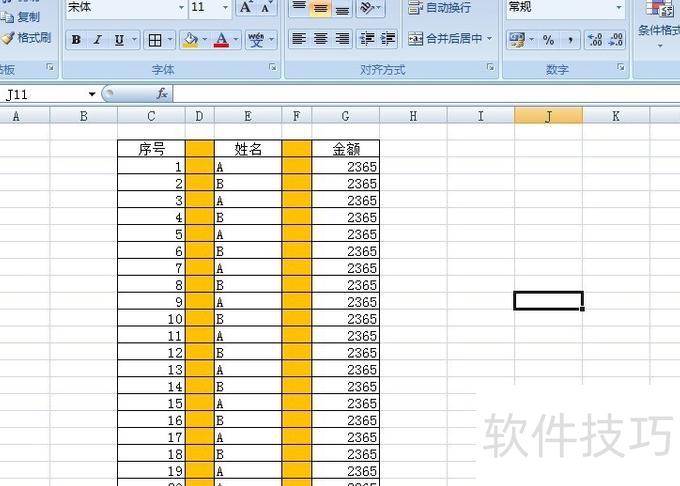Image resolution: width=680 pixels, height=486 pixels.
Task: Open the 对齐方式 group dialog launcher
Action: tap(490, 67)
